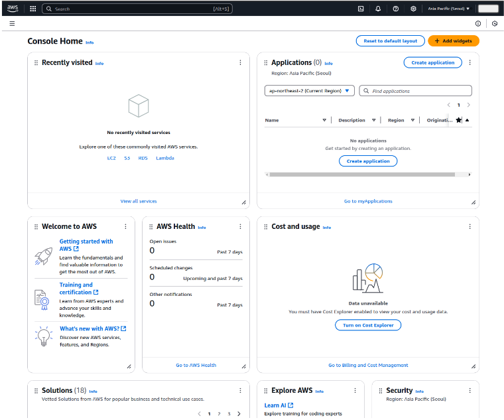Select Solutions page 3
The width and height of the screenshot is (504, 420).
[x=229, y=413]
